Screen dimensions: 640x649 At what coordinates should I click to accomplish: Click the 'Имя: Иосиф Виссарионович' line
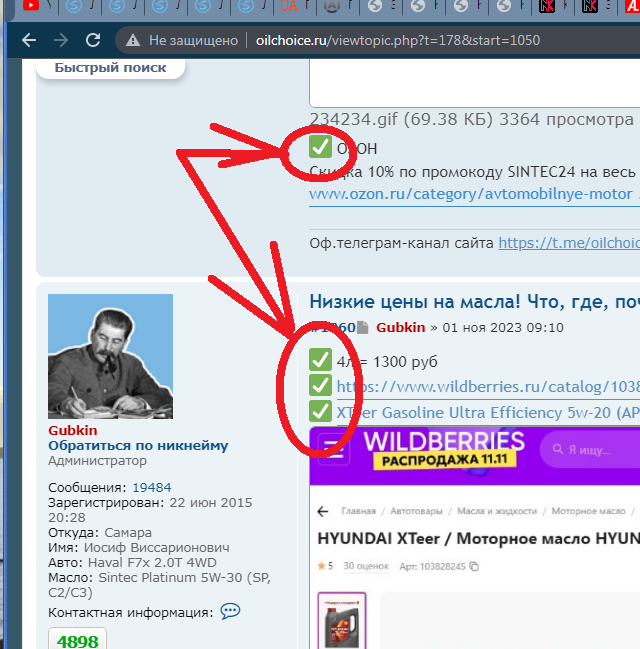click(139, 547)
